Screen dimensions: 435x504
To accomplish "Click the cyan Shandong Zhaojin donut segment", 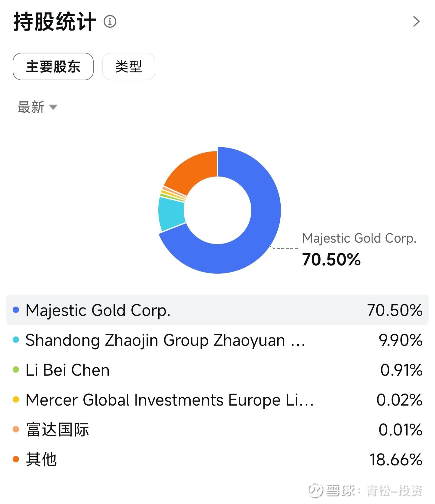I will coord(171,214).
